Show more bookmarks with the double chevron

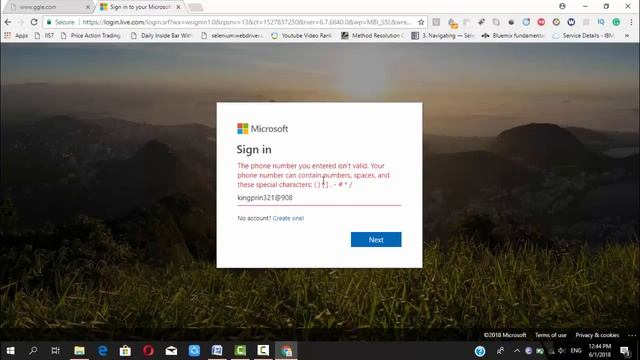click(x=627, y=36)
